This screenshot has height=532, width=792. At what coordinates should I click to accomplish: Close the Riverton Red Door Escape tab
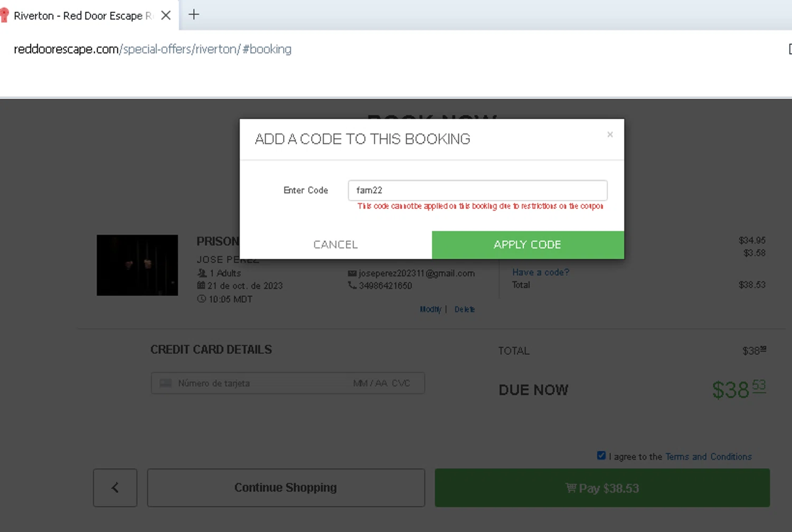coord(166,15)
